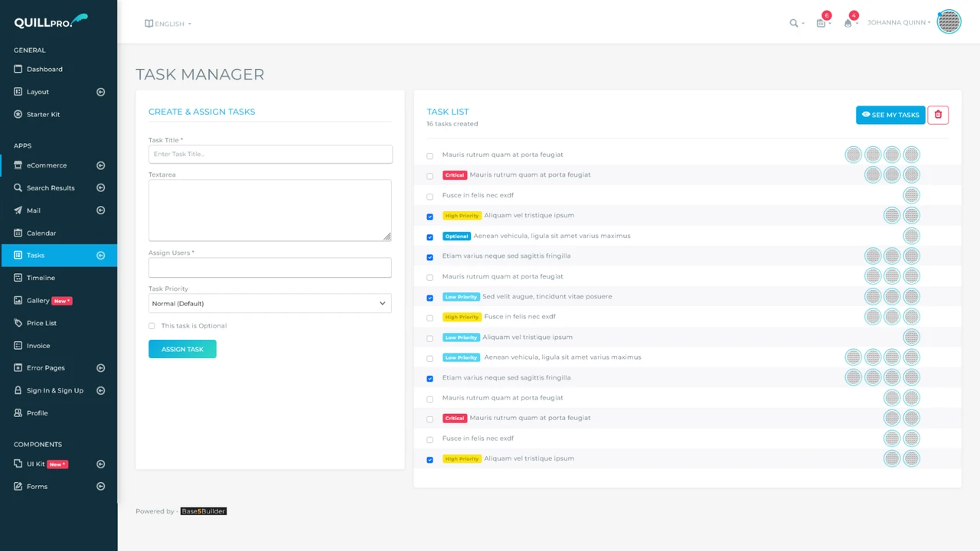
Task: Uncheck the Optional 'Aenean vehicula' task
Action: pos(430,236)
